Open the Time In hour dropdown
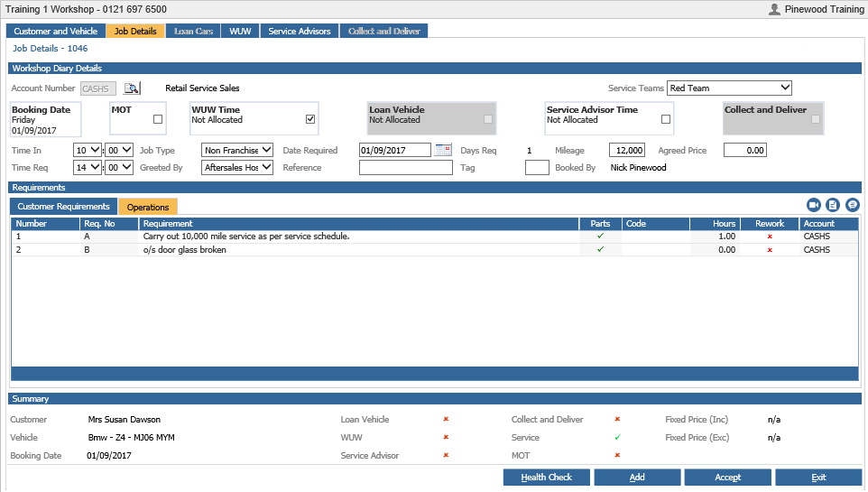 (x=88, y=150)
